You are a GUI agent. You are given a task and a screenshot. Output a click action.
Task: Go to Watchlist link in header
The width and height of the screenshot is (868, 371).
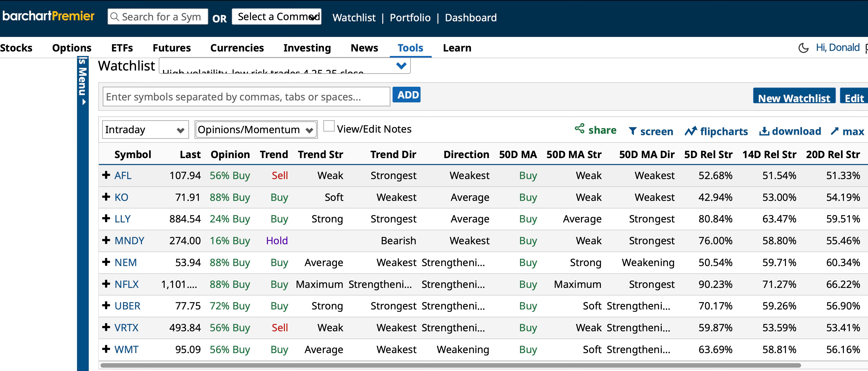(x=354, y=18)
